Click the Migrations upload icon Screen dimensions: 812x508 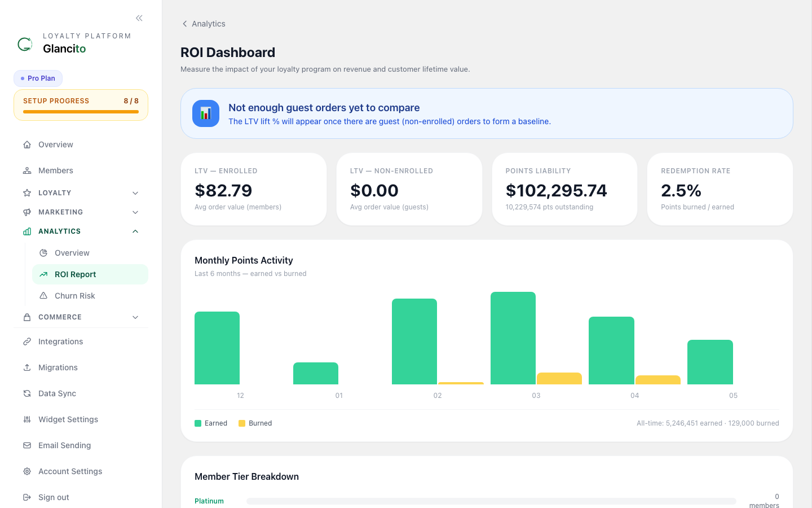pos(27,367)
